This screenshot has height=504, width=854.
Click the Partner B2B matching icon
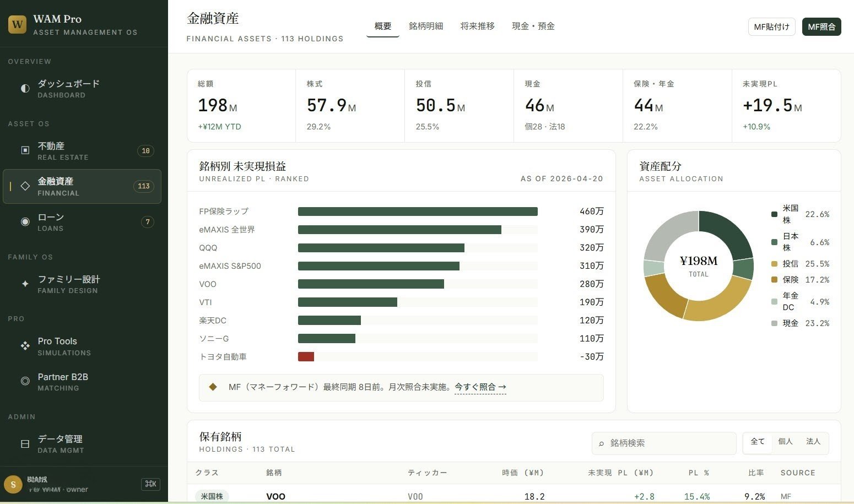[x=25, y=381]
